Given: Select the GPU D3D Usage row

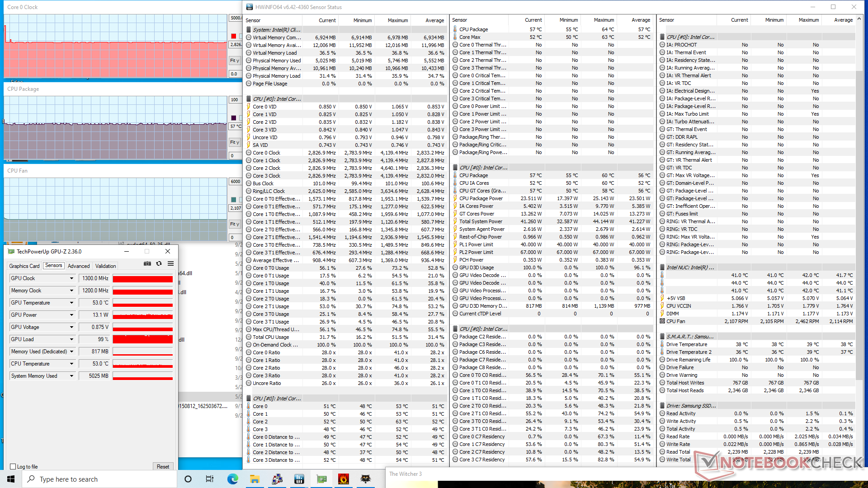Looking at the screenshot, I should pos(552,267).
